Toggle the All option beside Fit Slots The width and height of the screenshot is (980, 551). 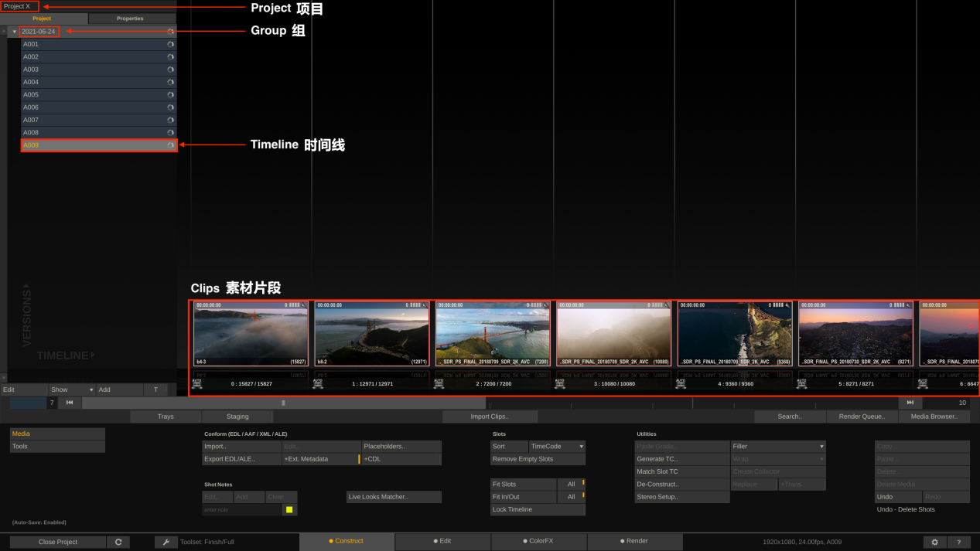pos(571,485)
